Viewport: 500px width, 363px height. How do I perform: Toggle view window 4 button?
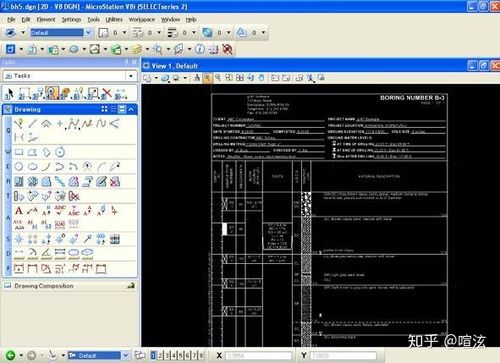click(x=174, y=355)
